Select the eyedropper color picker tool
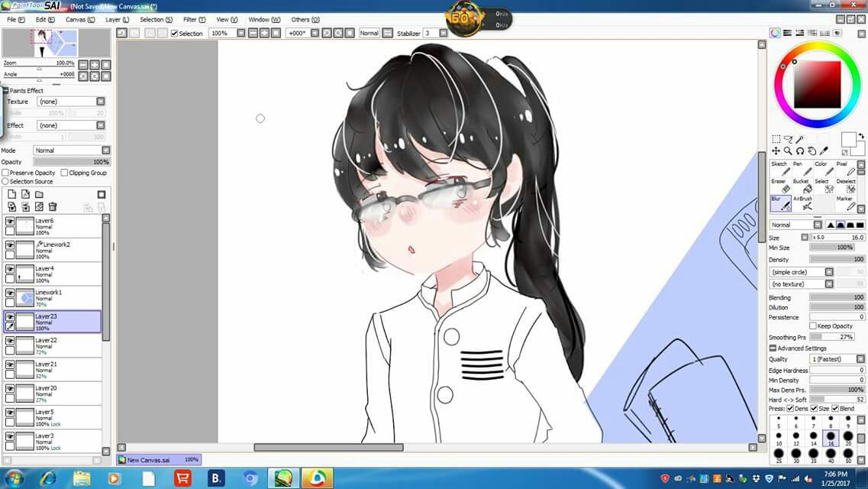This screenshot has height=489, width=868. click(x=824, y=151)
